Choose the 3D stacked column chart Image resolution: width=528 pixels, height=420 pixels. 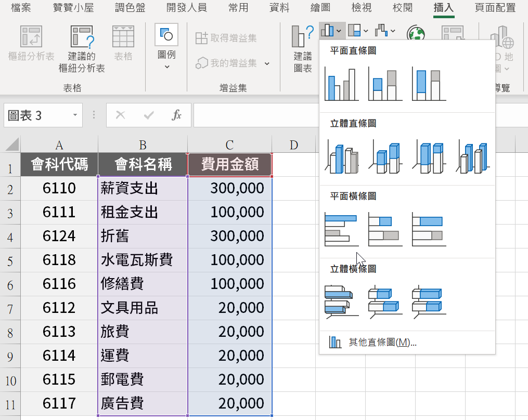(385, 157)
